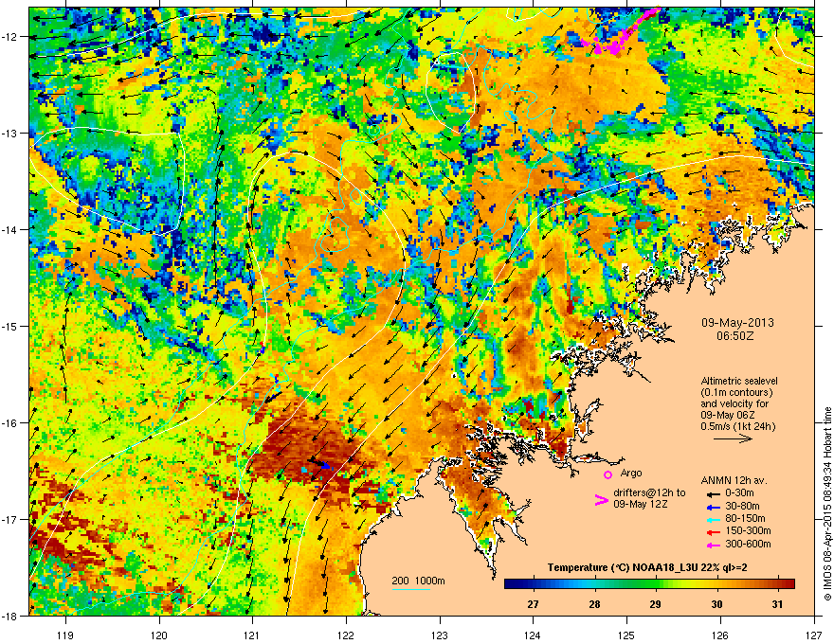834x644 pixels.
Task: Click the black 0-30m arrow legend symbol
Action: [712, 493]
